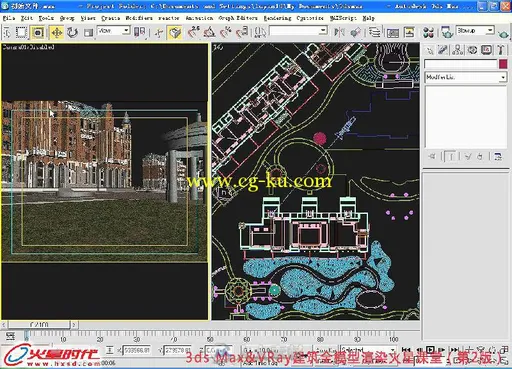Open the red object color swatch

(503, 64)
